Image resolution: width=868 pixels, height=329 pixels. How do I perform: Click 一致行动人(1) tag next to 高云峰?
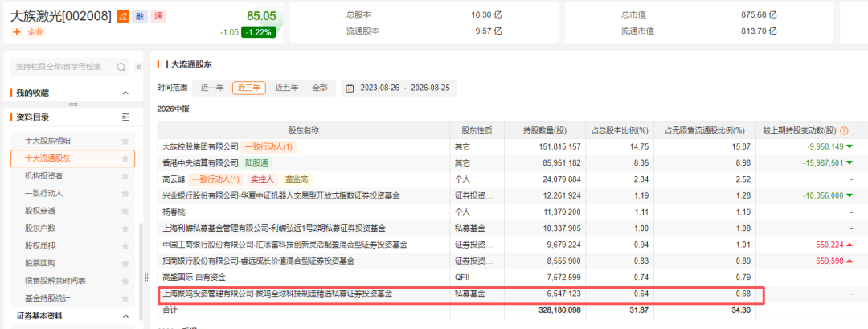point(215,179)
